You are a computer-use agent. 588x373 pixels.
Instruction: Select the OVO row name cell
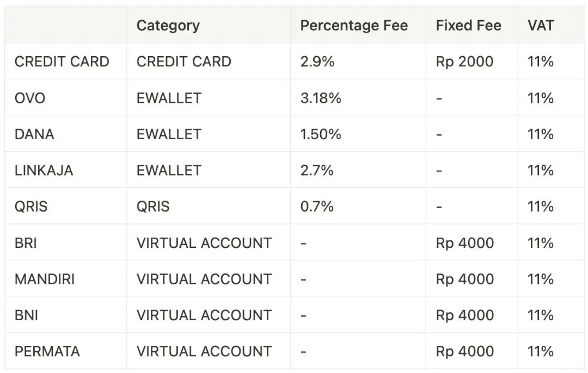click(30, 98)
